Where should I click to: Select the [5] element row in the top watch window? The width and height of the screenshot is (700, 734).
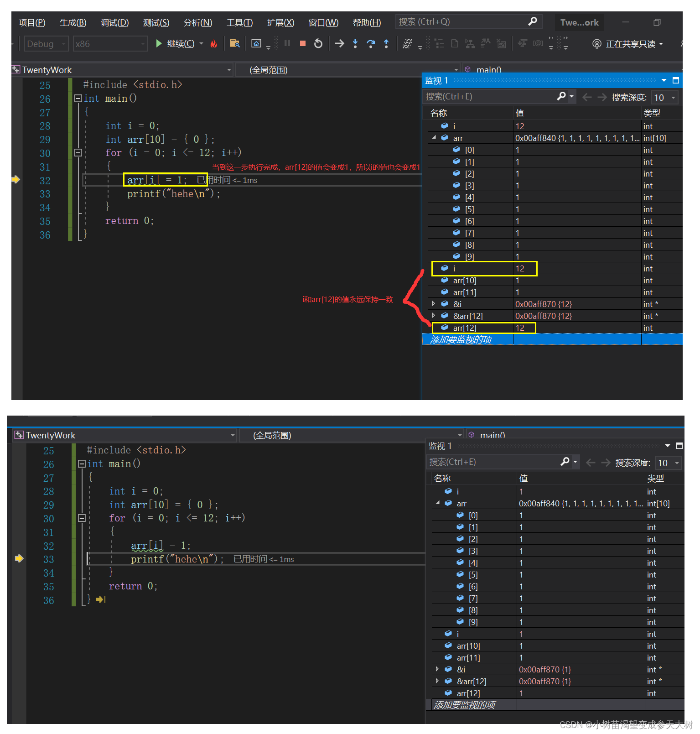(555, 209)
